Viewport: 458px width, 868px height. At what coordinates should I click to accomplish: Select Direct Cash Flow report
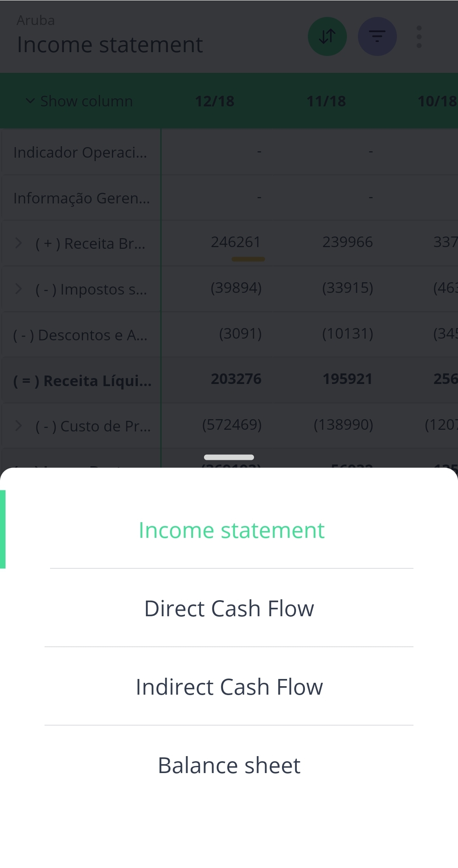click(229, 608)
